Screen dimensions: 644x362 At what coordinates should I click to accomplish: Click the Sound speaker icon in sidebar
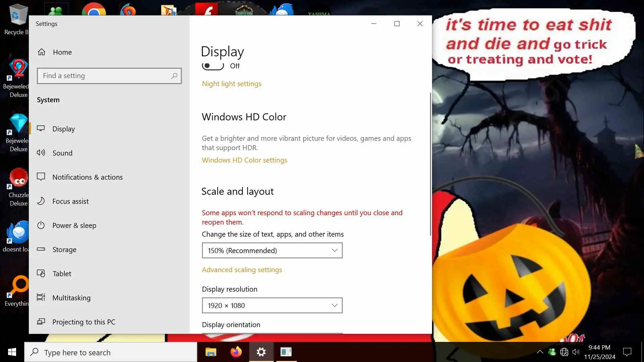(x=41, y=153)
